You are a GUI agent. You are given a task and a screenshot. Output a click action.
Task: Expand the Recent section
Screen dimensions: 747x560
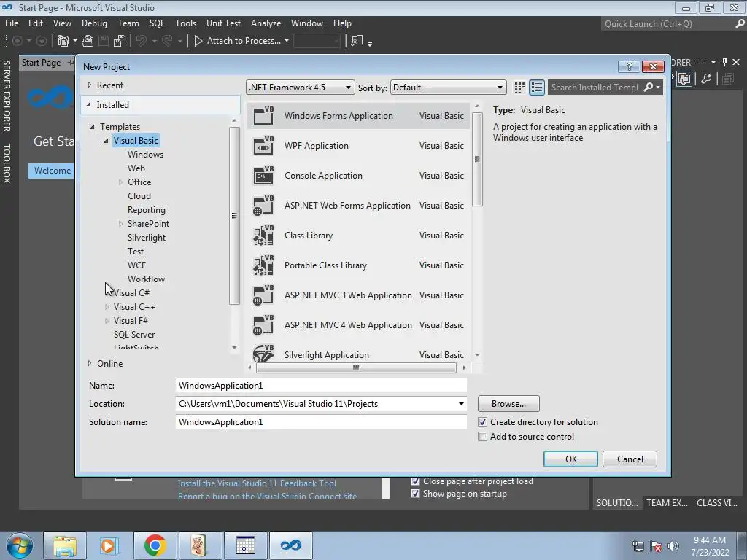pyautogui.click(x=89, y=85)
